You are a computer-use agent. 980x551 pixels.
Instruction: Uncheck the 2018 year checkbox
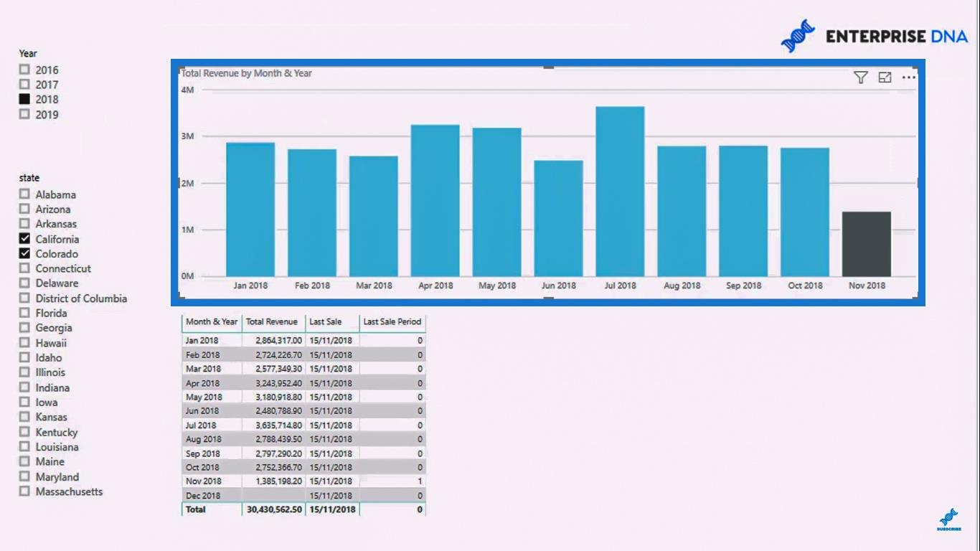(25, 99)
